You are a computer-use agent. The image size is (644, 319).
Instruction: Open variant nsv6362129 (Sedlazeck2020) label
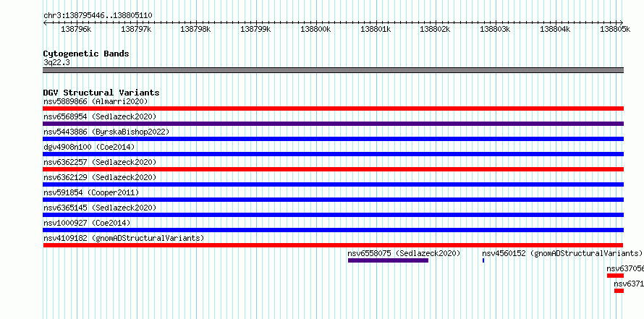100,177
